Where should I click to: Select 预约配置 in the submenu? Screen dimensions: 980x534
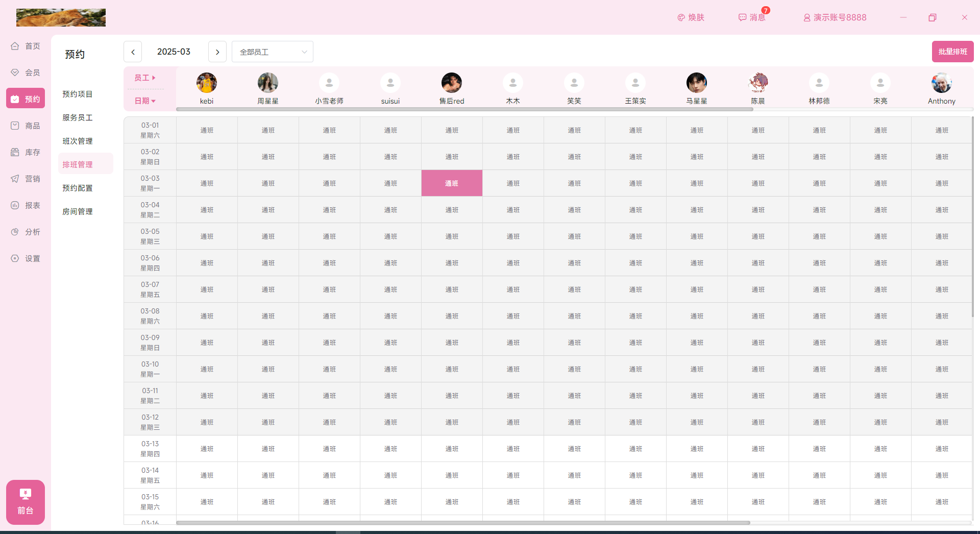coord(78,188)
